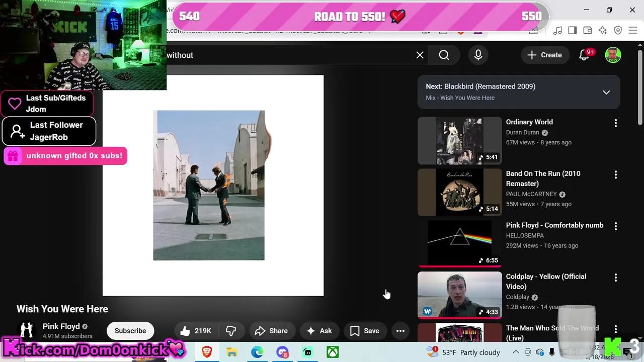Screen dimensions: 644x362
Task: Open the 53°F Partly cloudy weather widget
Action: (x=463, y=352)
